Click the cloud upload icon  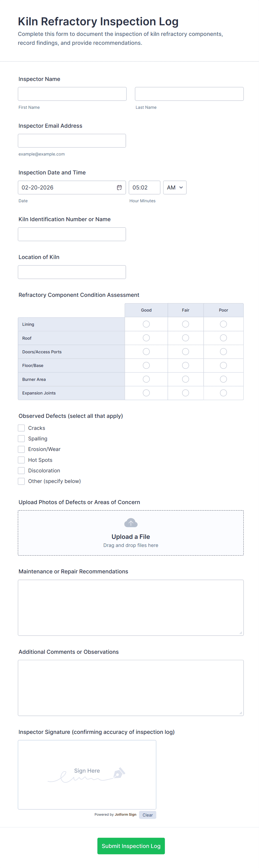[x=131, y=523]
